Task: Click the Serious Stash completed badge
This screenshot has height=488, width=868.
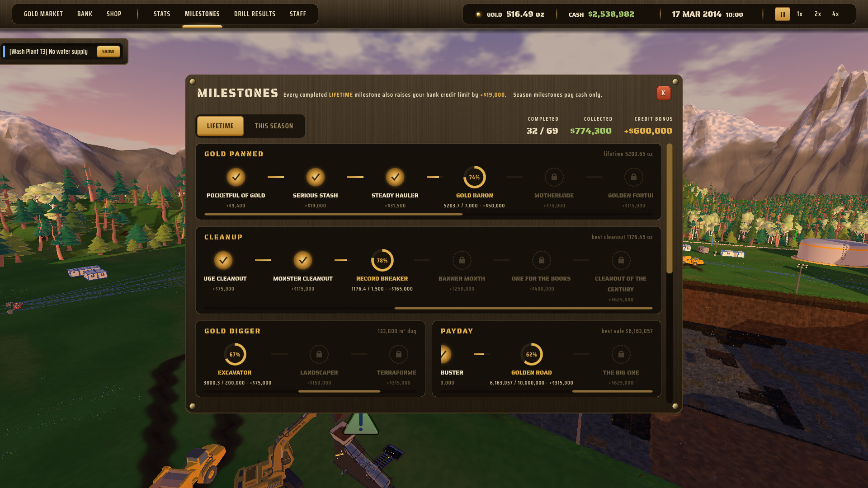Action: point(315,177)
